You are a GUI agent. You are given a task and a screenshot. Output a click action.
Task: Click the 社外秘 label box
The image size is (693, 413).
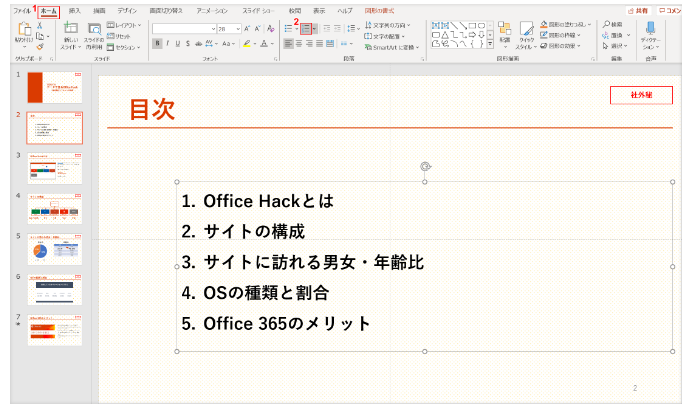tap(640, 95)
